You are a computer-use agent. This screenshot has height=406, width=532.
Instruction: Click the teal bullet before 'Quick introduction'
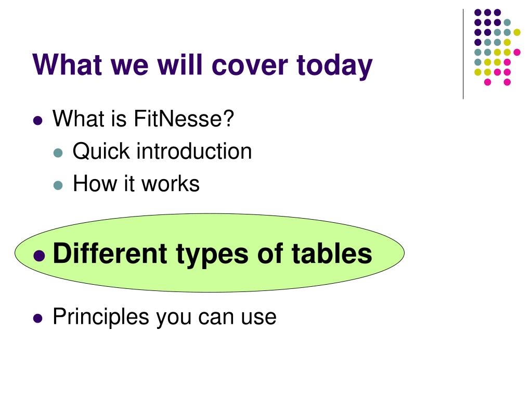click(58, 153)
